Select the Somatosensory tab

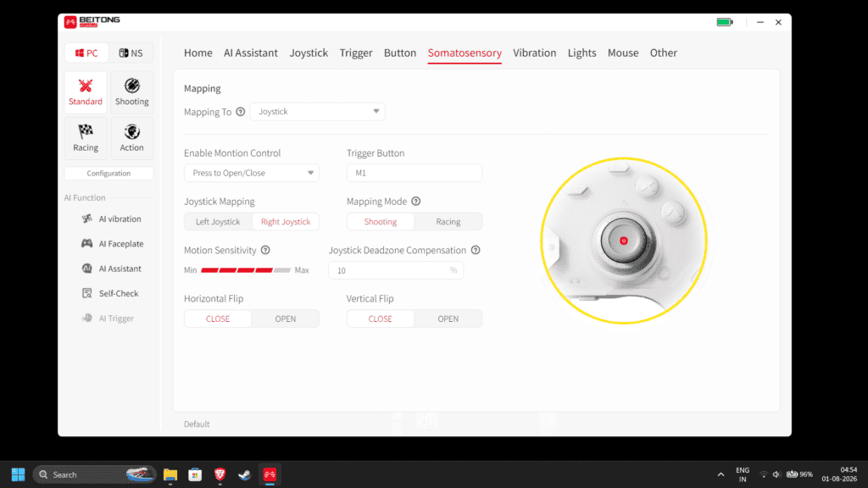[465, 53]
